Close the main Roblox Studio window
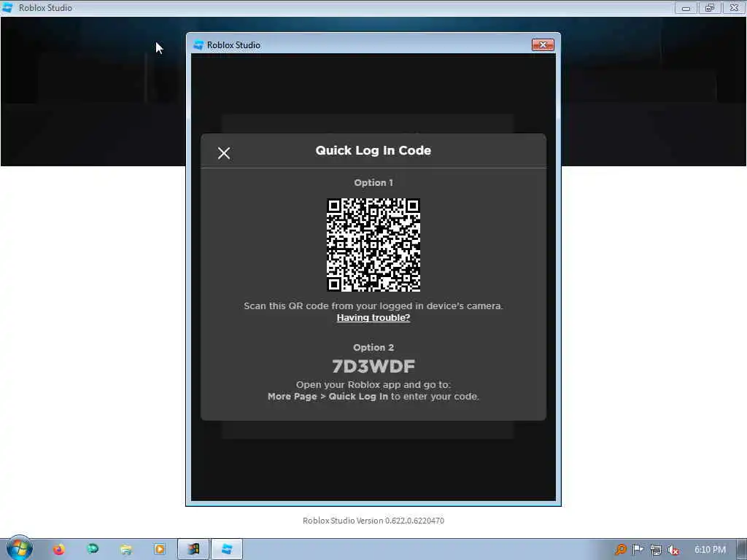The image size is (747, 560). coord(734,7)
